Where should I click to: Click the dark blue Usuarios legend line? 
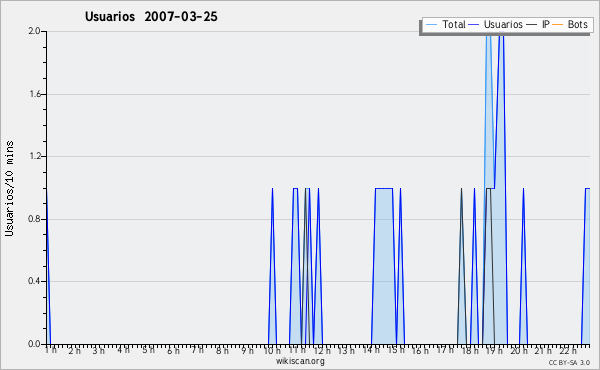coord(474,25)
